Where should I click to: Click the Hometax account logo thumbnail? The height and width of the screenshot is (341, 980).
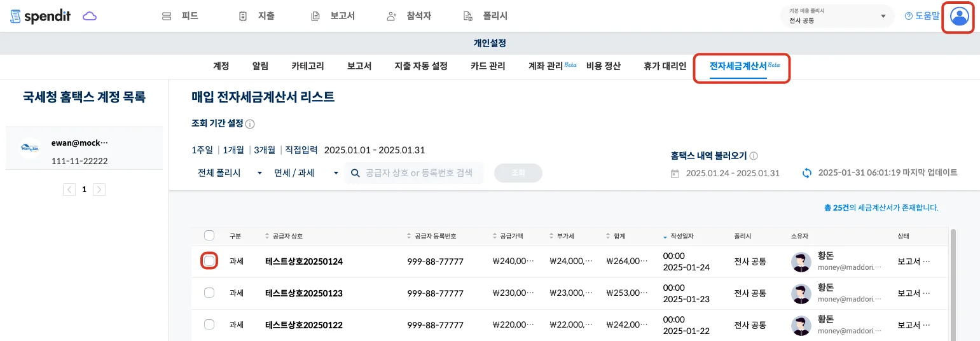point(31,148)
